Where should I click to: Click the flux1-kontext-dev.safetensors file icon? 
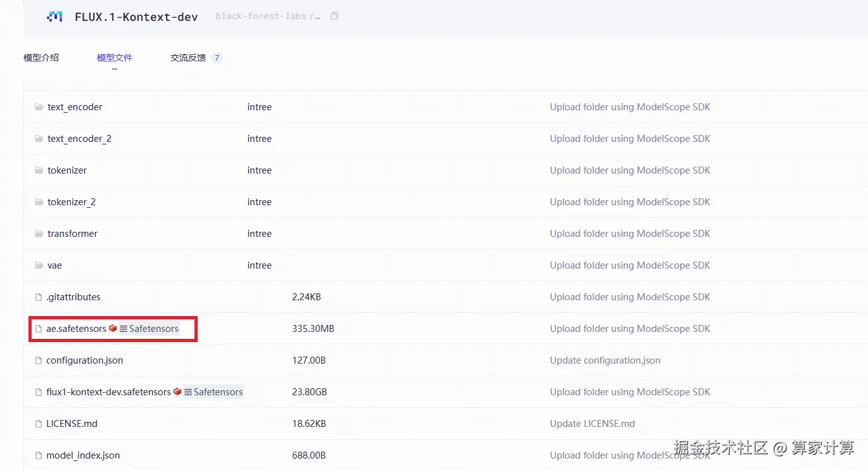click(x=39, y=392)
